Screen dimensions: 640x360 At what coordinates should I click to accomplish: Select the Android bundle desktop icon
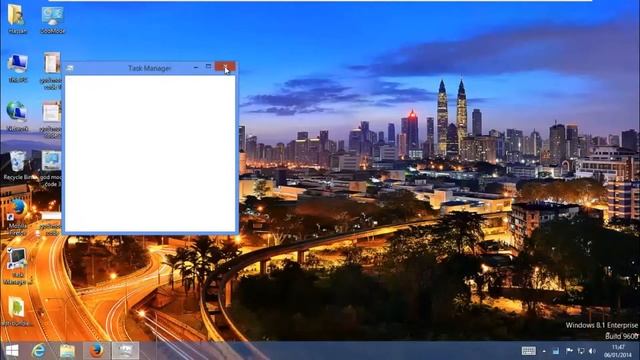coord(16,312)
